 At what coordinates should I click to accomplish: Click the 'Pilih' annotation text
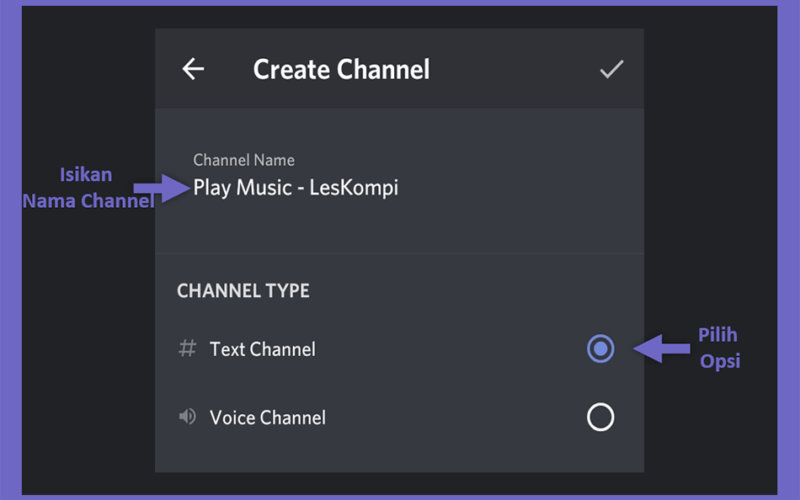tap(718, 335)
